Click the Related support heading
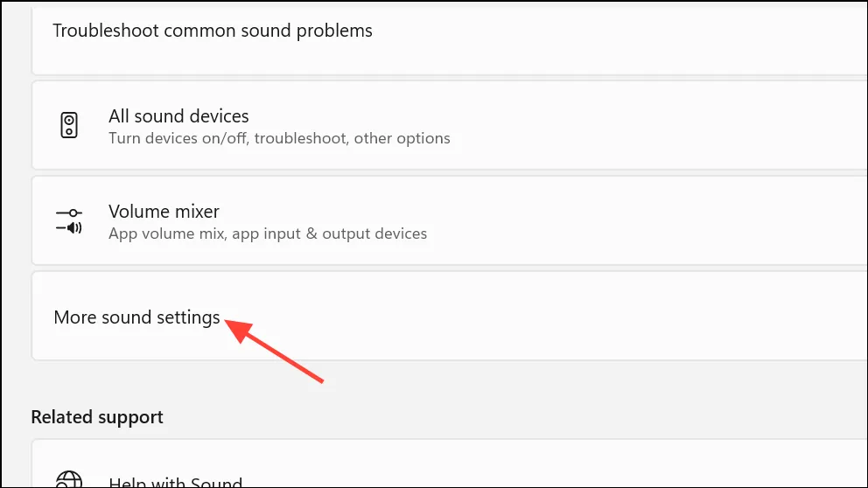 pos(97,417)
